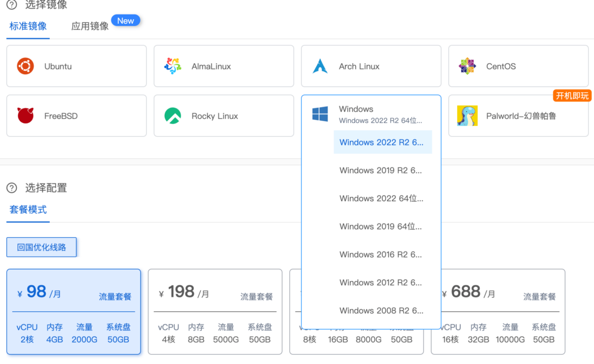Click the "Arch Linux" image name

point(359,66)
